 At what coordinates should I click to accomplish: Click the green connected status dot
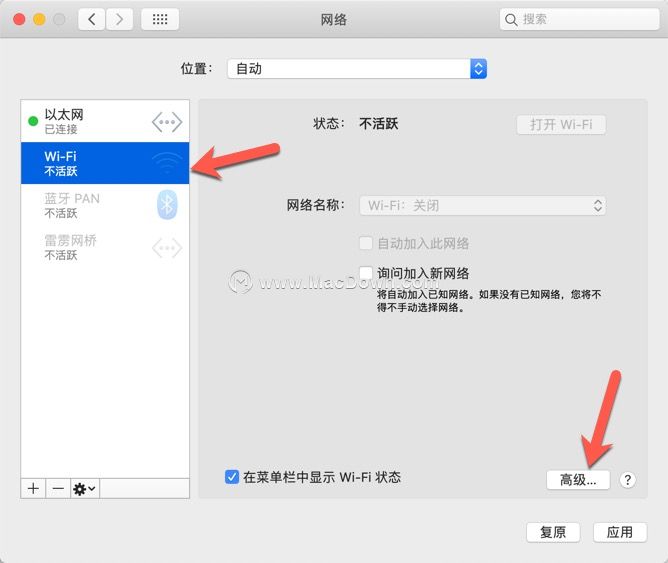tap(33, 121)
